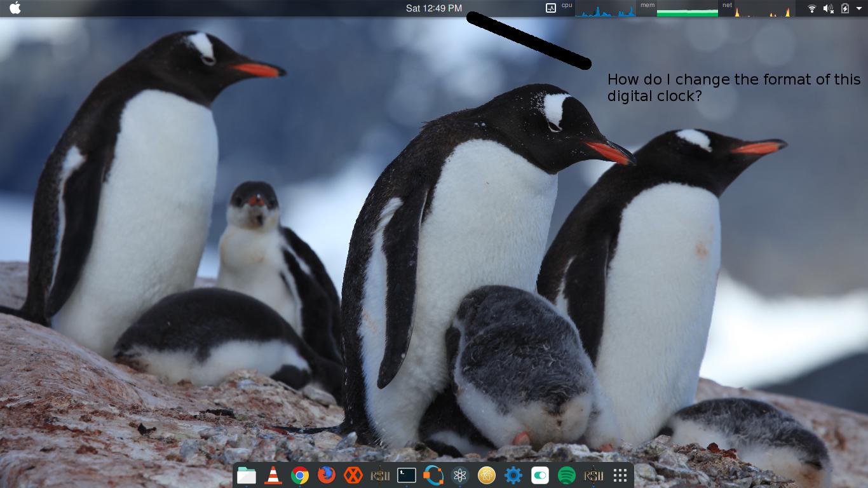868x488 pixels.
Task: Click the muted volume speaker icon
Action: [x=828, y=8]
